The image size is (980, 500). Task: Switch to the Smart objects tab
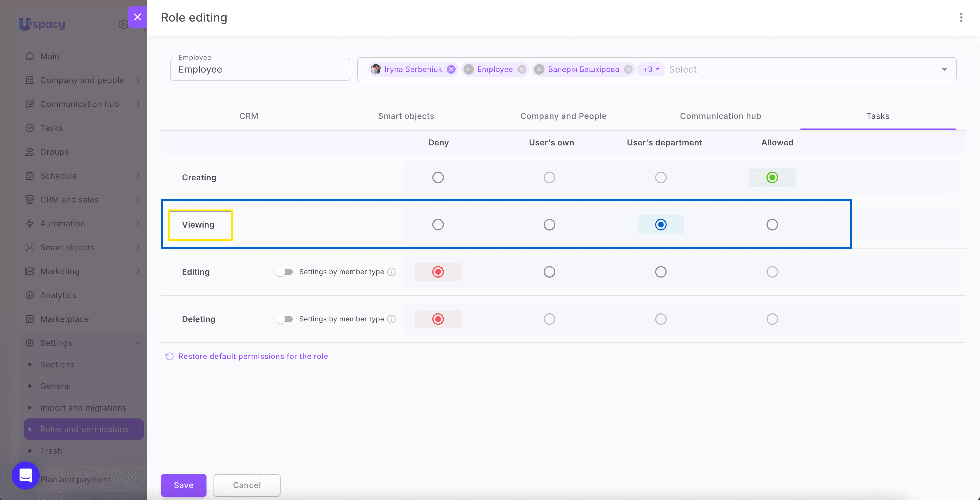(406, 116)
